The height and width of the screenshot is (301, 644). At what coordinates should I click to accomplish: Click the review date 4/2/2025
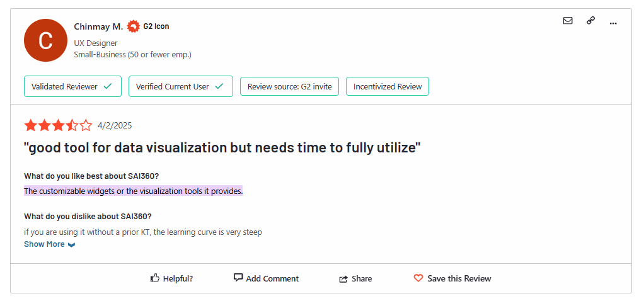[115, 125]
